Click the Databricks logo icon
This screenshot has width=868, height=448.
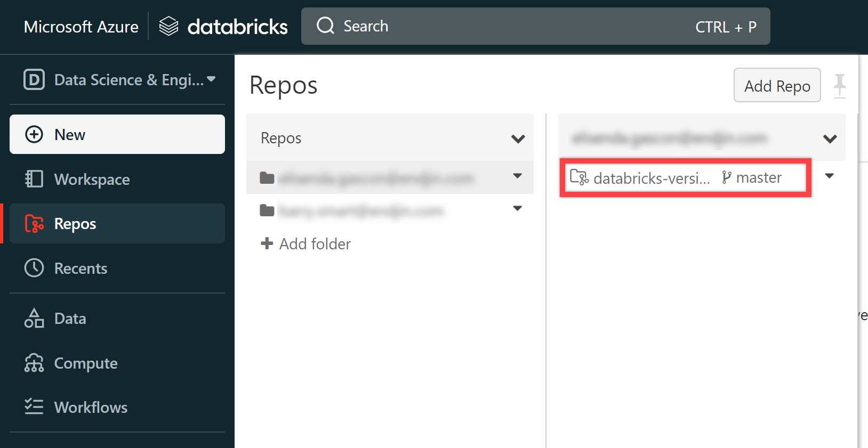pyautogui.click(x=168, y=26)
